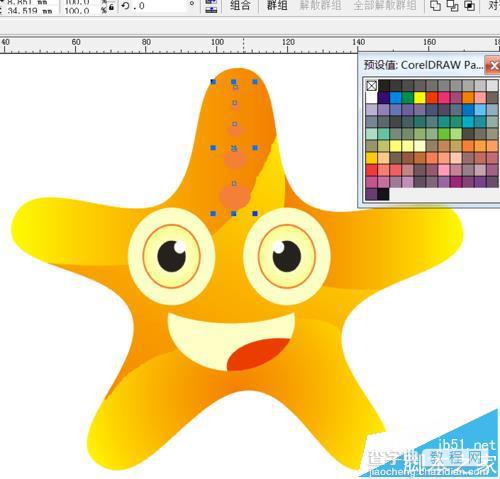Click the bottom-left selection handle
Viewport: 500px width, 479px height.
(x=213, y=213)
